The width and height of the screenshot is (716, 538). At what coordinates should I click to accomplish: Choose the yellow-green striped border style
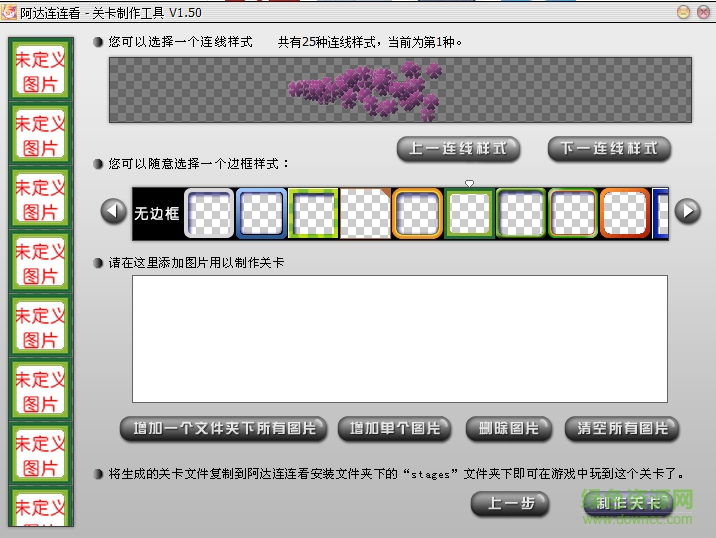(313, 213)
